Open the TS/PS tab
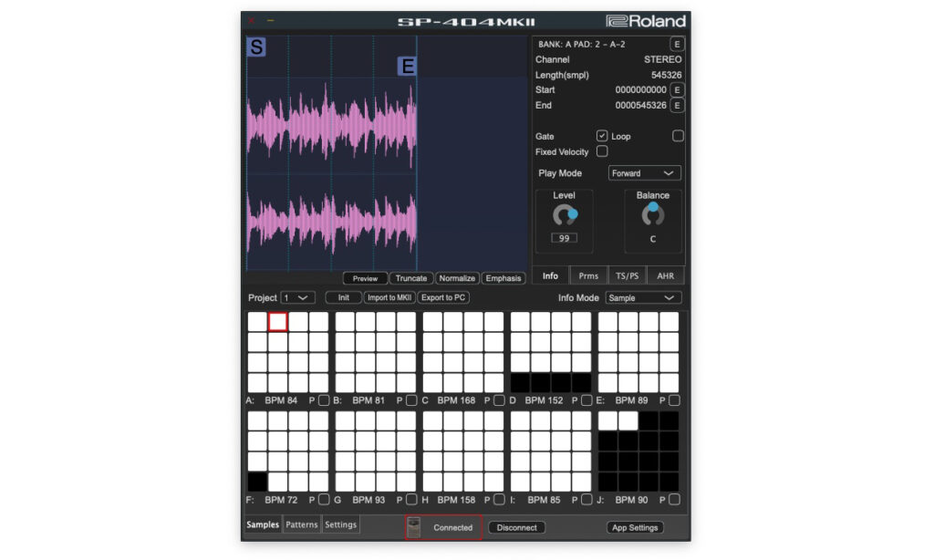The height and width of the screenshot is (560, 934). [x=627, y=275]
